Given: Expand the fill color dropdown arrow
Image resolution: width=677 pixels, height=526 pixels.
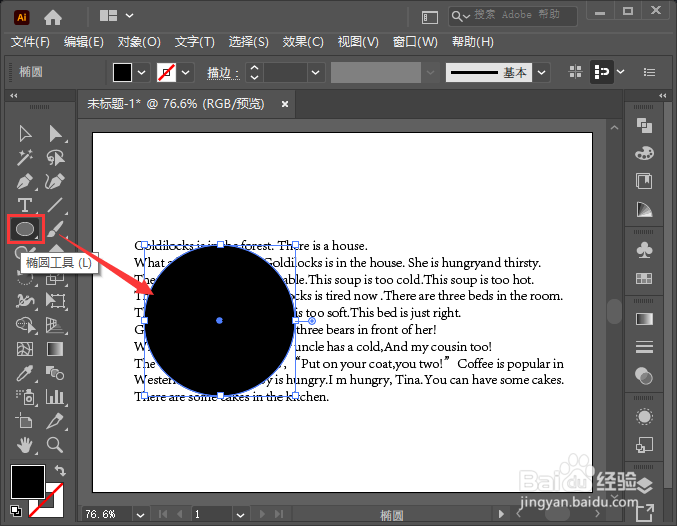Looking at the screenshot, I should tap(141, 72).
